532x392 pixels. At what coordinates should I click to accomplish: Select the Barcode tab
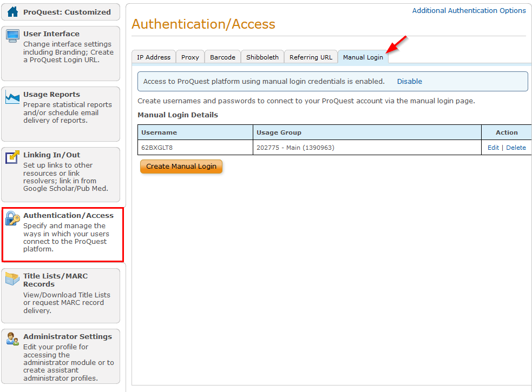(x=222, y=56)
